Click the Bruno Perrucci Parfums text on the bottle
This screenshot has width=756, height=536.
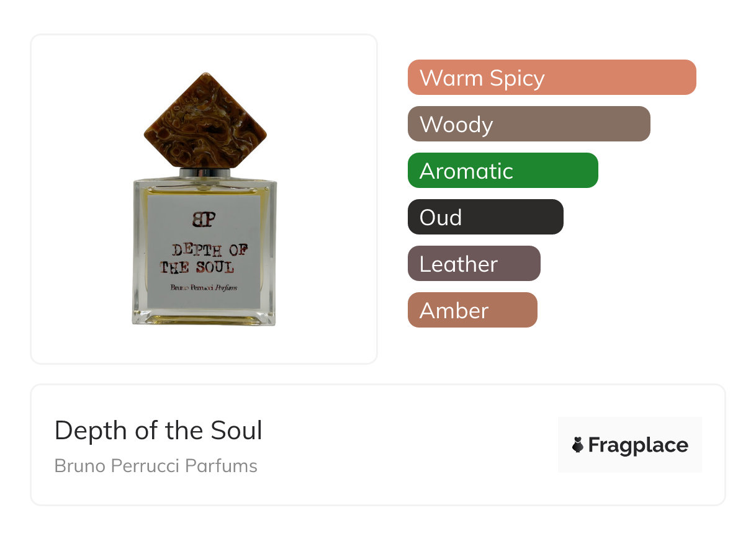pos(204,287)
